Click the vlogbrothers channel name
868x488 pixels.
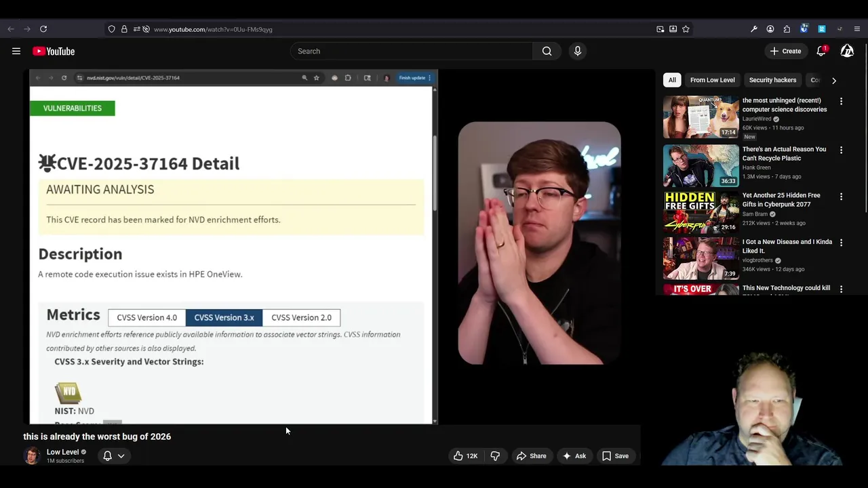[x=757, y=260]
